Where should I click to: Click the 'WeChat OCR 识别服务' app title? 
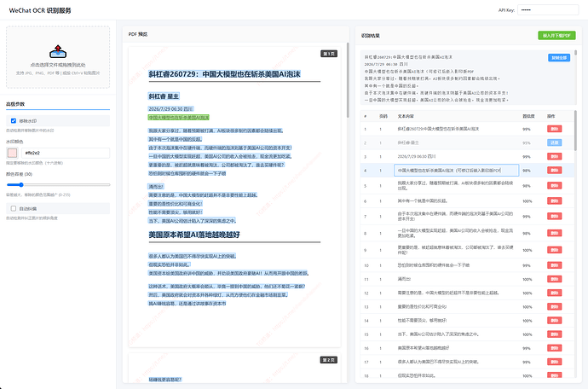tap(40, 10)
